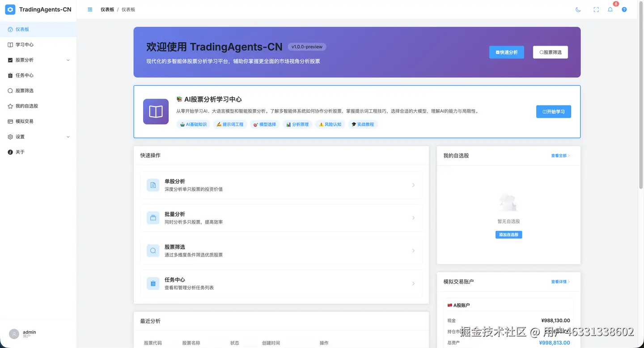Viewport: 644px width, 348px height.
Task: Click the 任务中心 list icon in quick actions
Action: [x=153, y=283]
